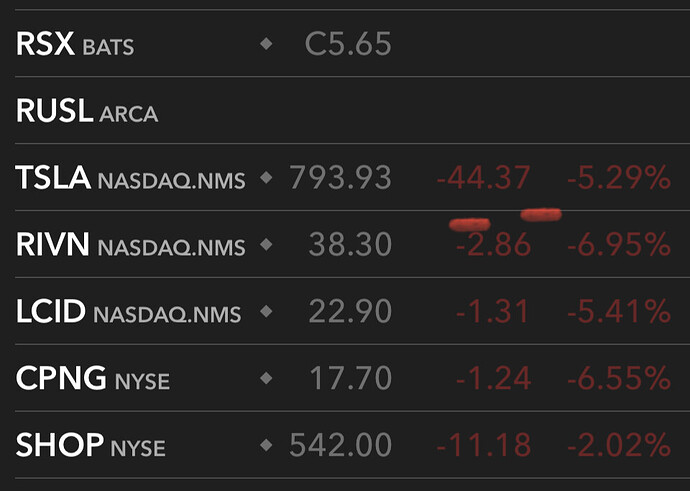This screenshot has width=690, height=491.
Task: Click the diamond marker in SHOP row
Action: (x=266, y=445)
